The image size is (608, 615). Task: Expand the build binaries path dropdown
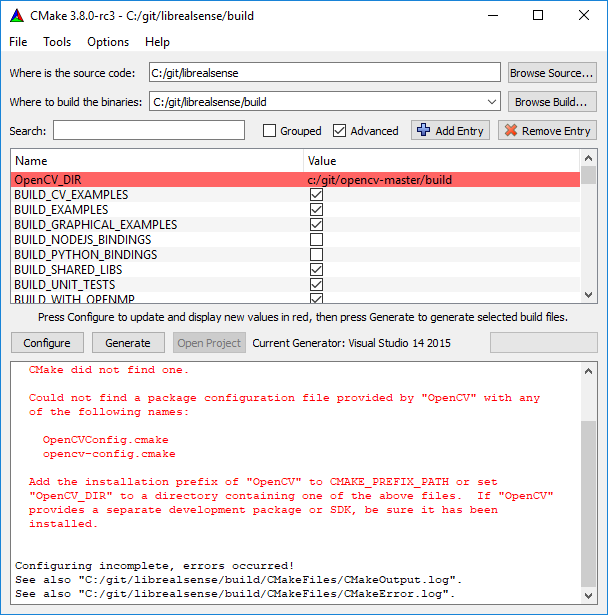pyautogui.click(x=490, y=102)
